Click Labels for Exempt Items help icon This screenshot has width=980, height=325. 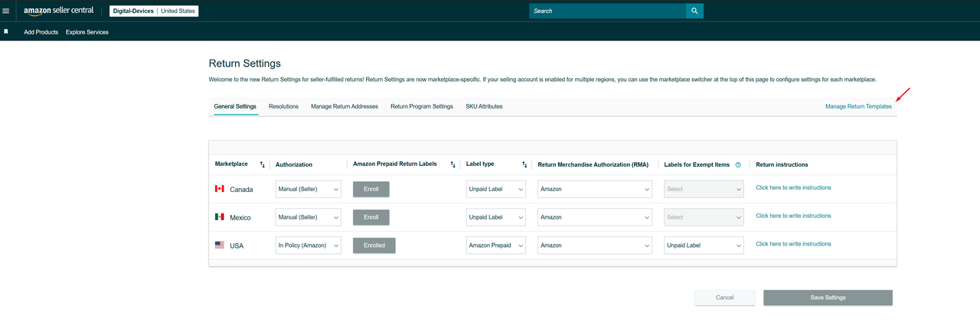tap(738, 164)
